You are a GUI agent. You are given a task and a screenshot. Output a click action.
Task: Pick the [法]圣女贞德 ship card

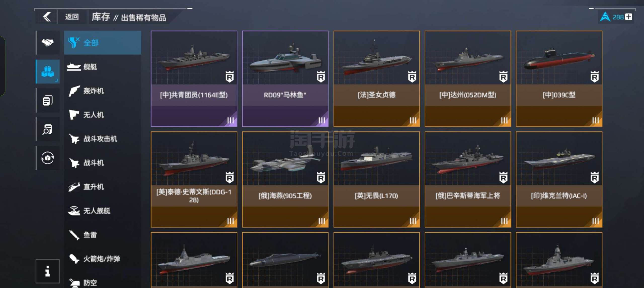tap(377, 79)
